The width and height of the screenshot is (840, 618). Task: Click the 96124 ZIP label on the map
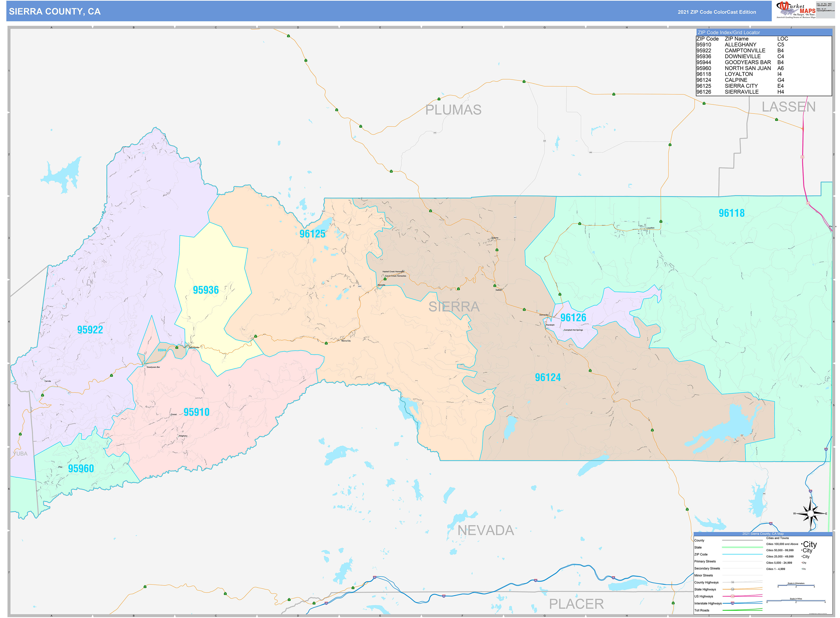click(x=548, y=377)
